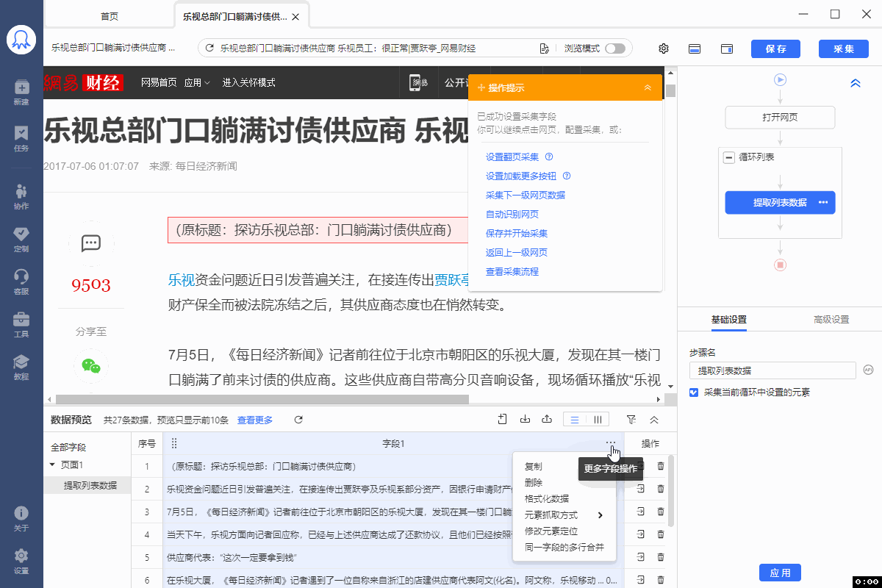Image resolution: width=882 pixels, height=588 pixels.
Task: Click the export (upload arrow) icon in data preview
Action: (x=547, y=420)
